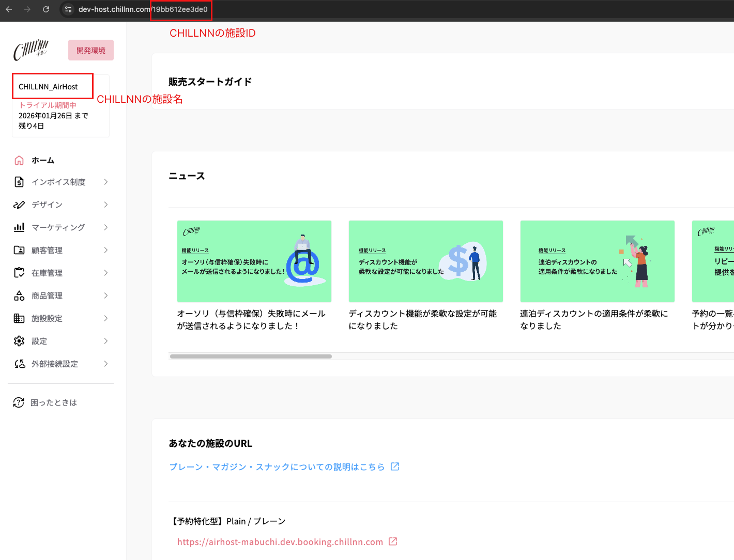Click the 販売スタートガイド heading
Viewport: 734px width, 560px height.
click(210, 82)
